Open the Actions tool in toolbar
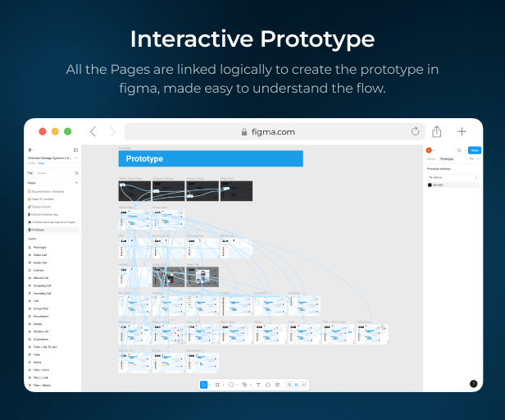This screenshot has width=505, height=420. coord(277,385)
